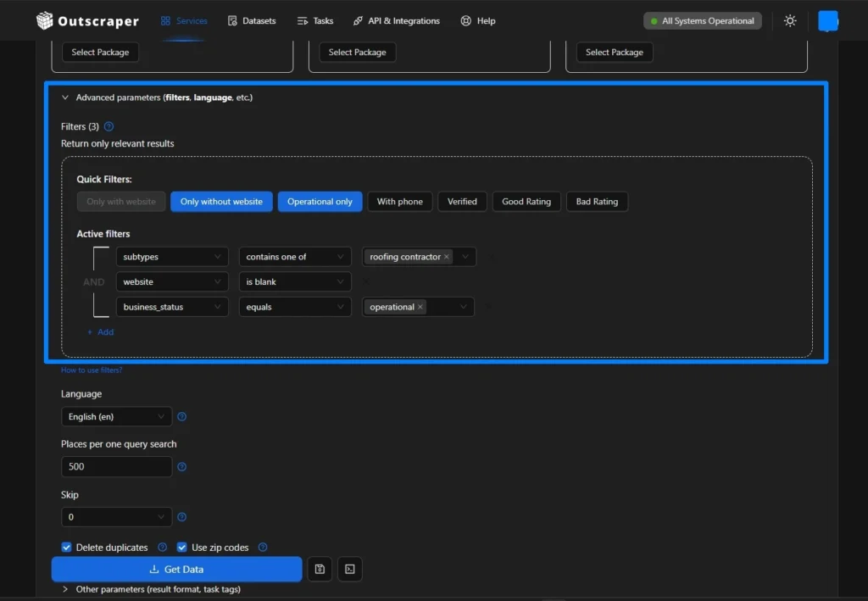Click Delete duplicates help icon
The image size is (868, 601).
coord(162,548)
